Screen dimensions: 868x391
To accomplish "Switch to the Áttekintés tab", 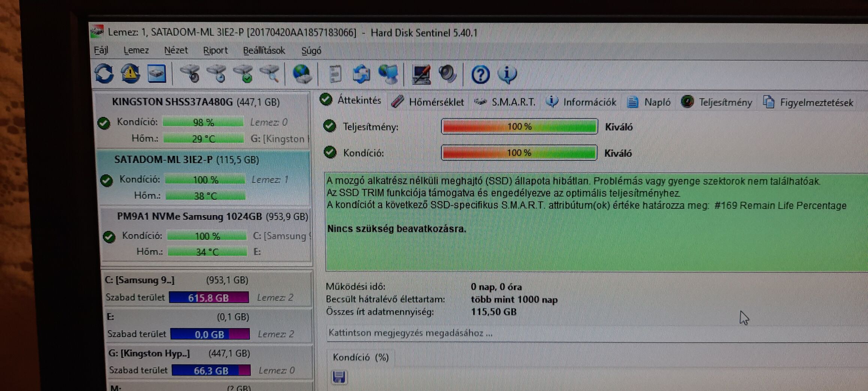I will (x=351, y=100).
